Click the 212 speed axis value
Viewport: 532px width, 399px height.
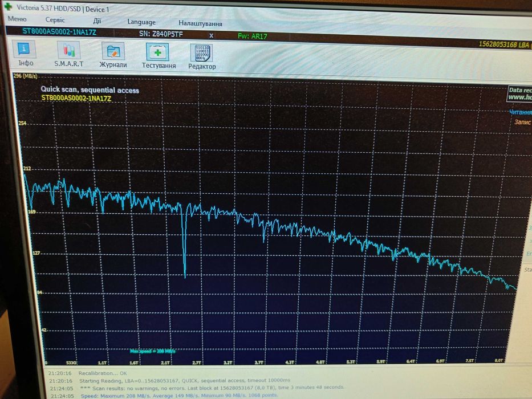27,169
